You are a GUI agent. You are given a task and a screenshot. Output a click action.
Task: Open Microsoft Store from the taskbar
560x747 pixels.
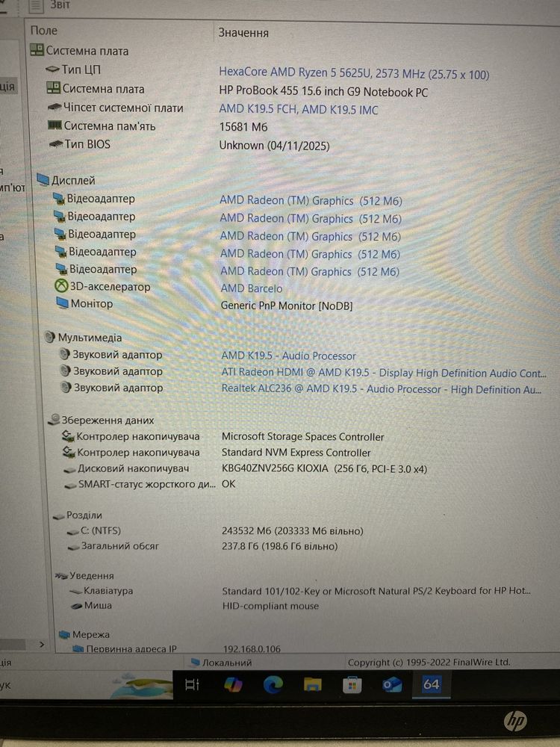pos(352,686)
